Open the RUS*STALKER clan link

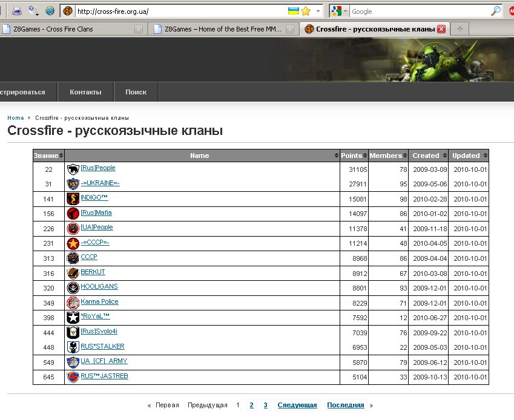click(102, 346)
